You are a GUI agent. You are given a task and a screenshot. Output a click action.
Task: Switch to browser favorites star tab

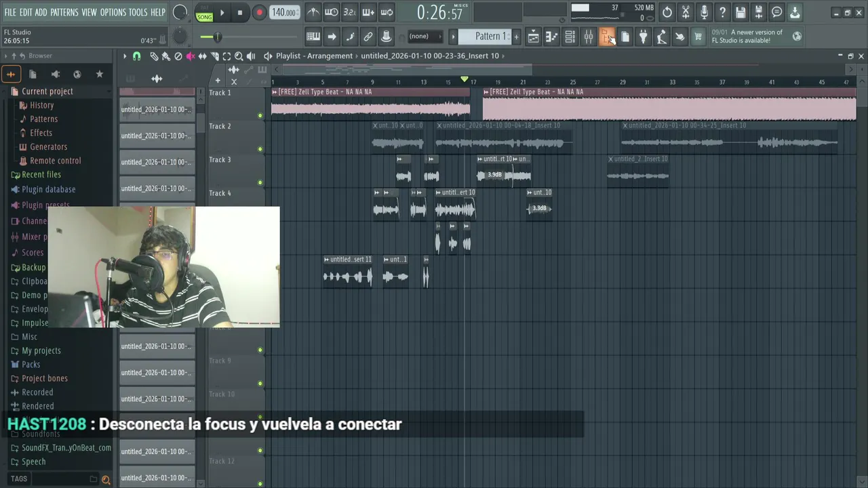pos(100,75)
